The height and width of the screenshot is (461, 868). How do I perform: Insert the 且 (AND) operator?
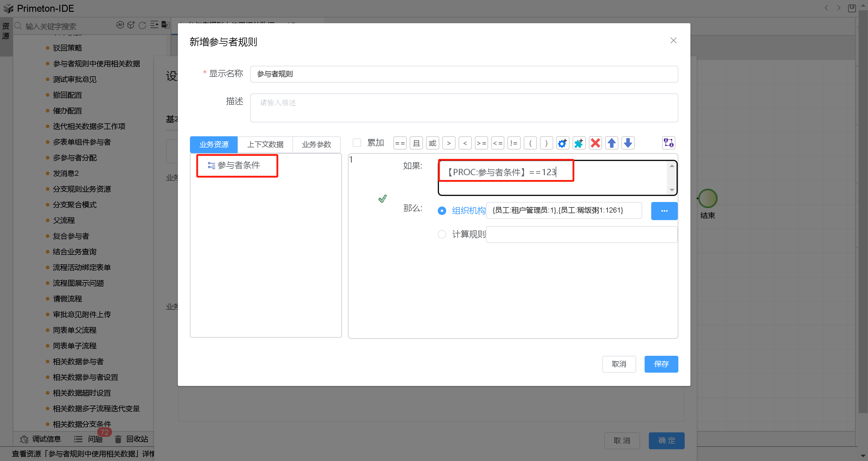(416, 143)
